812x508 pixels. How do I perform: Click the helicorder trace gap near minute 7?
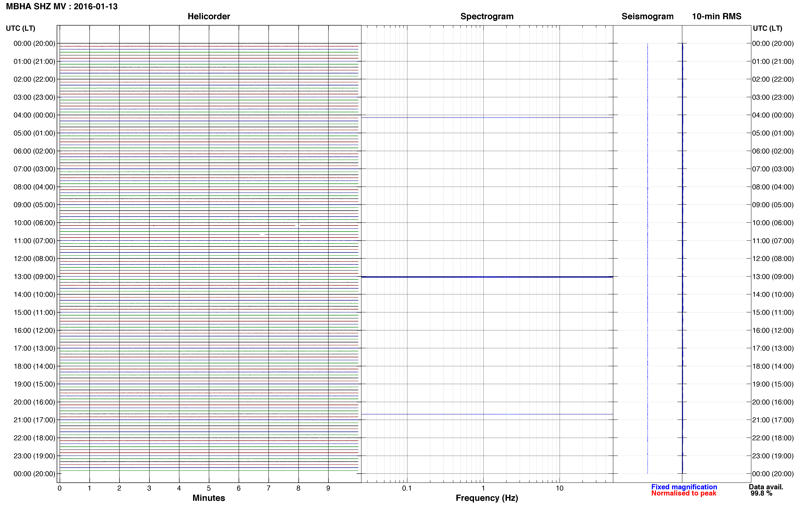pos(262,234)
